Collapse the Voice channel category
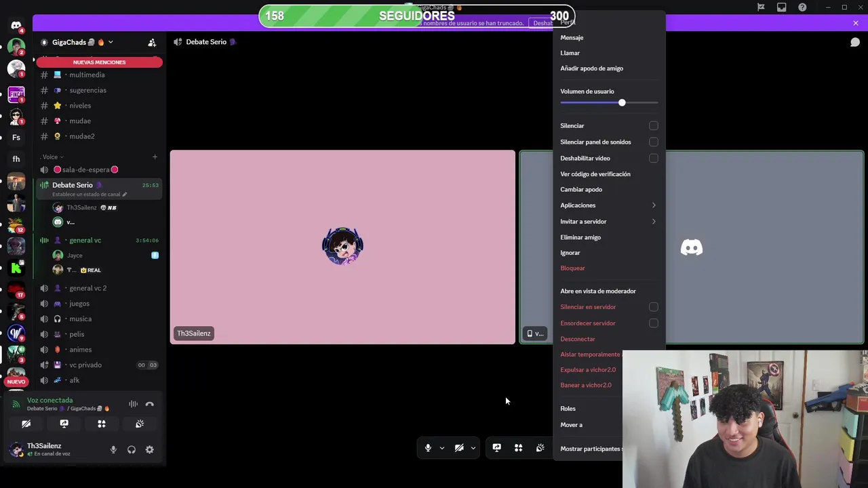 (x=53, y=157)
